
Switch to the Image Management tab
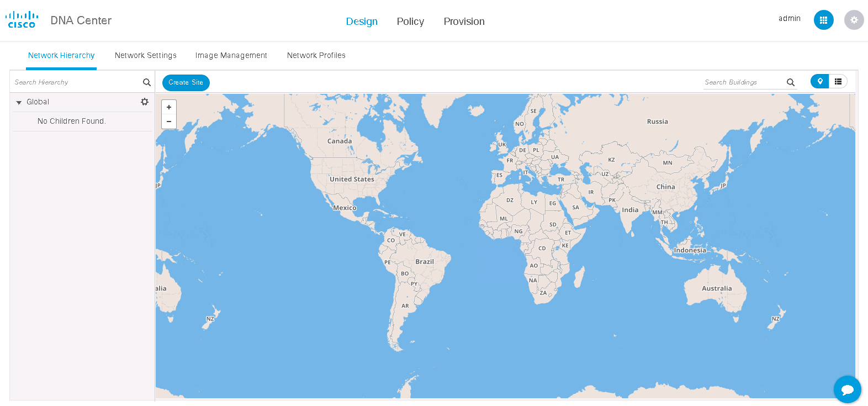pyautogui.click(x=231, y=55)
